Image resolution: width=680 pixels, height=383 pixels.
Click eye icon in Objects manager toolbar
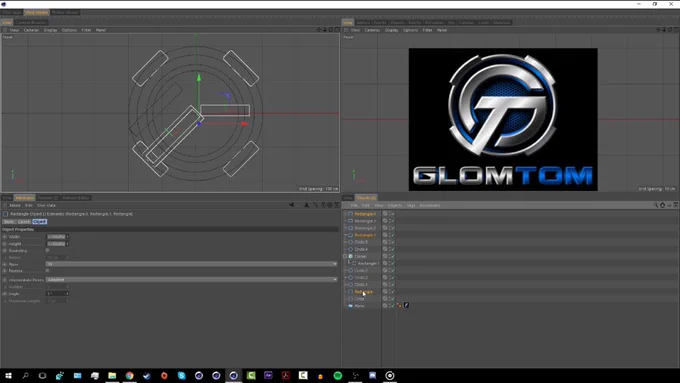[669, 205]
